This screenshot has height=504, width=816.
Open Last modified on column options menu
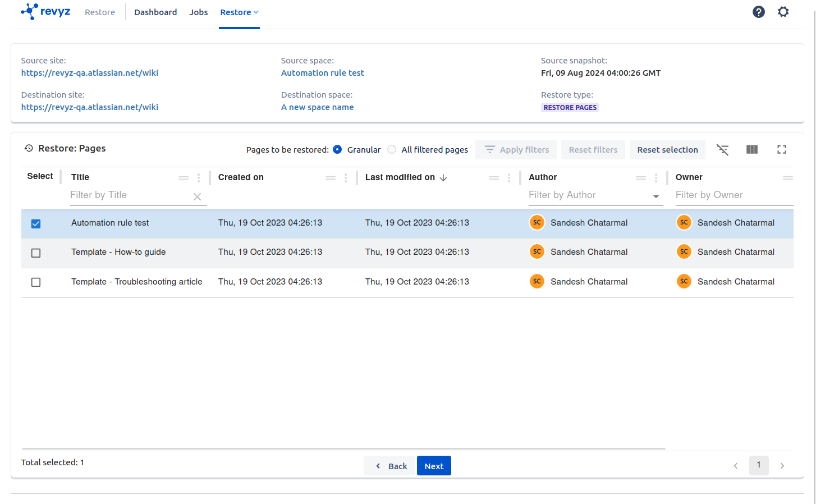click(x=509, y=178)
